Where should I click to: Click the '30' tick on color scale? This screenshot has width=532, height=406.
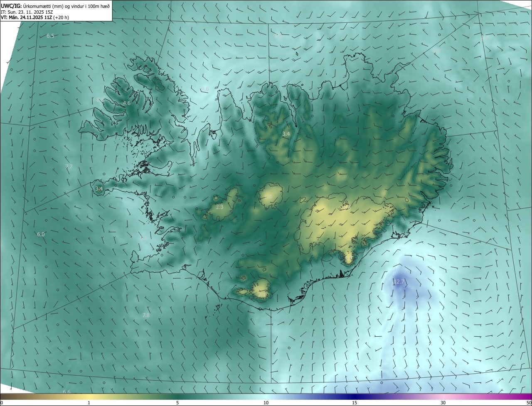click(x=443, y=403)
